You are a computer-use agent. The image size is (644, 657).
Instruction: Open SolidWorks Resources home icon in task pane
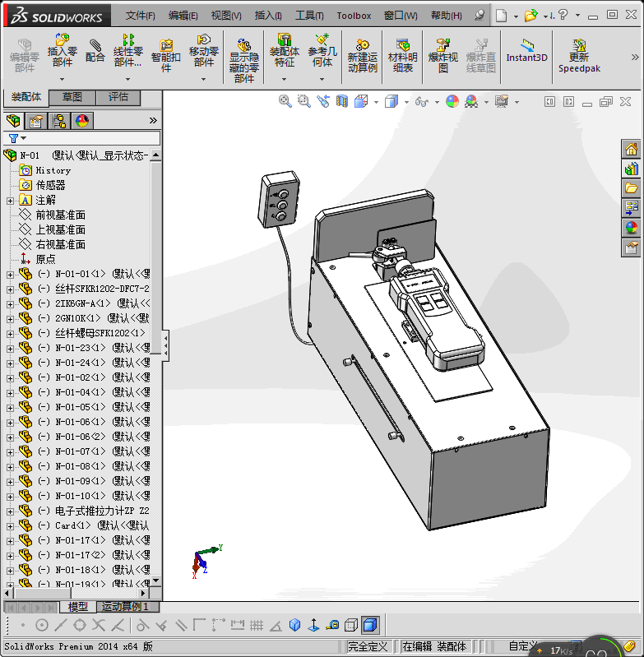[x=631, y=149]
